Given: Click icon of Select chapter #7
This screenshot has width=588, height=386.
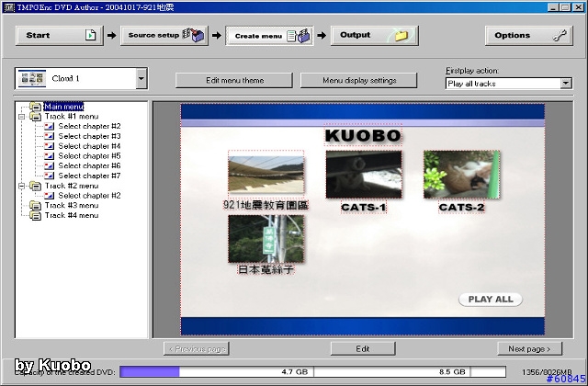Looking at the screenshot, I should click(x=49, y=176).
